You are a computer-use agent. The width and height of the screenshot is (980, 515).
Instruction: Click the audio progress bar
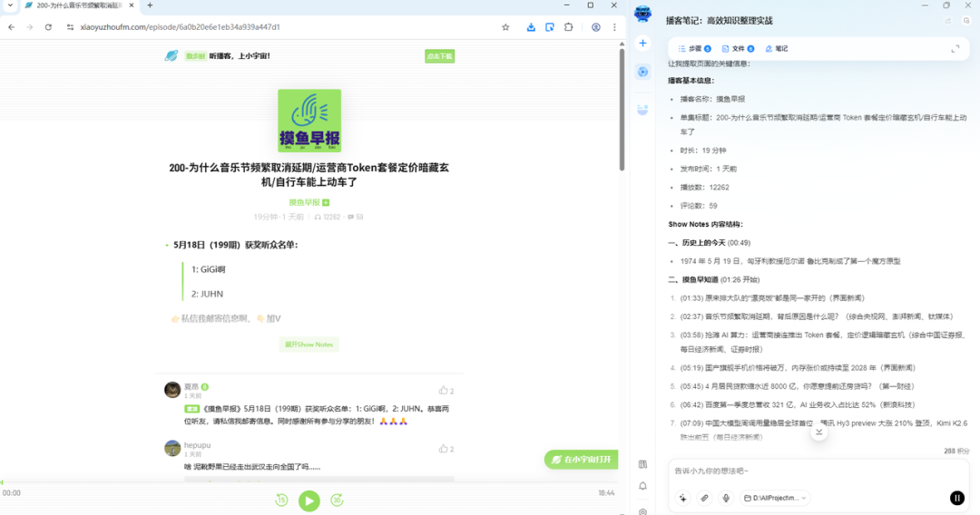pyautogui.click(x=309, y=482)
